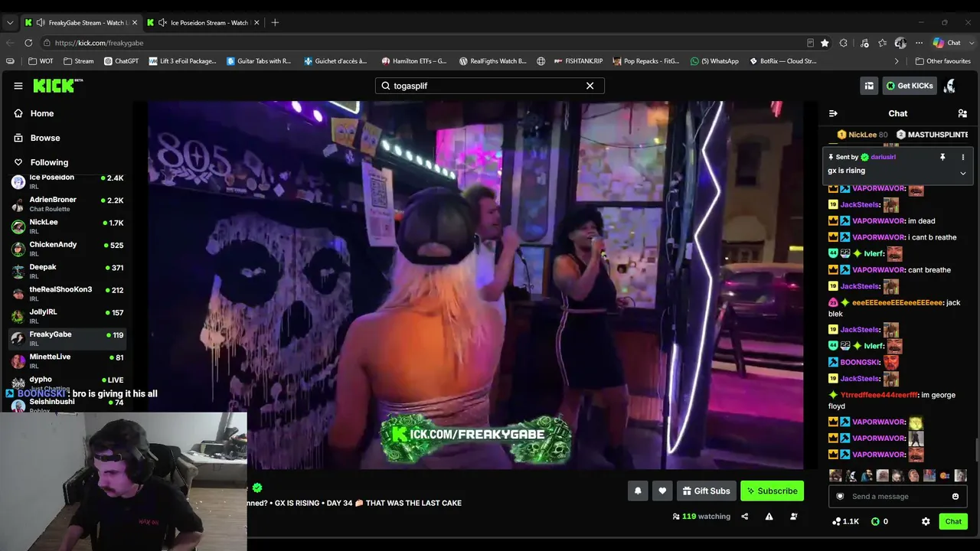
Task: Open Ice Poseidon's channel in sidebar
Action: point(67,181)
